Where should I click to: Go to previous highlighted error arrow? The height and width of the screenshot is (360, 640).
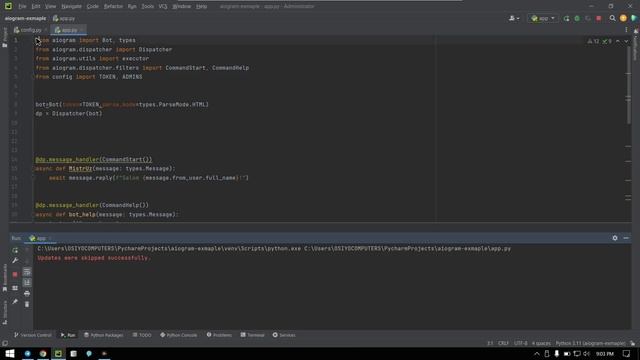[618, 41]
